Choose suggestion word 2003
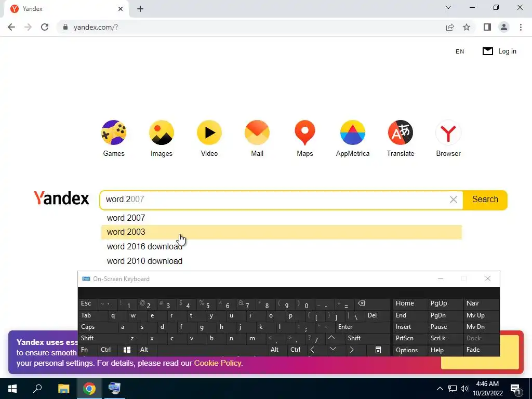Viewport: 532px width, 399px height. coord(281,232)
